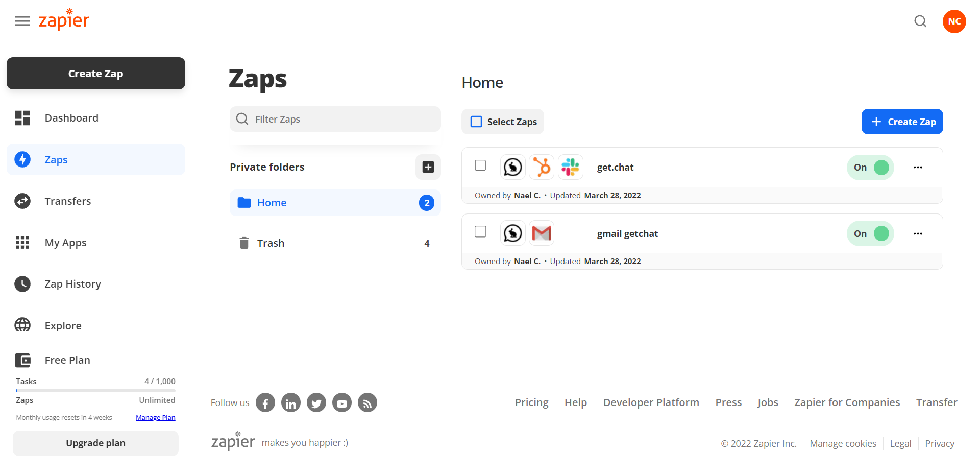Viewport: 980px width, 475px height.
Task: Open the Press footer link
Action: point(728,402)
